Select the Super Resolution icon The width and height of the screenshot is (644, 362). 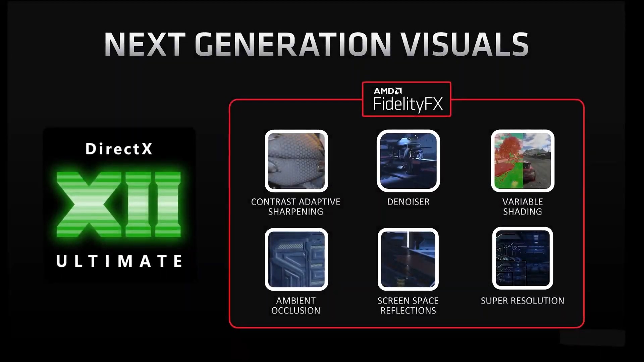point(522,258)
